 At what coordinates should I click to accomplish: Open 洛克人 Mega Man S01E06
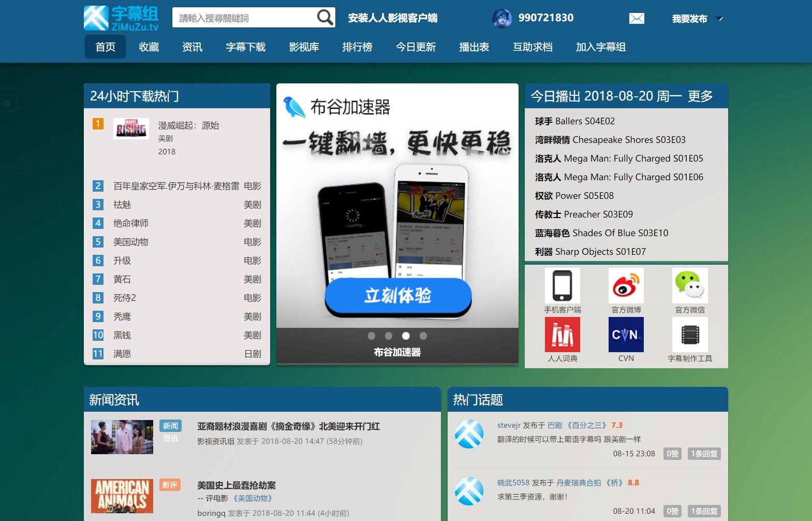click(619, 177)
